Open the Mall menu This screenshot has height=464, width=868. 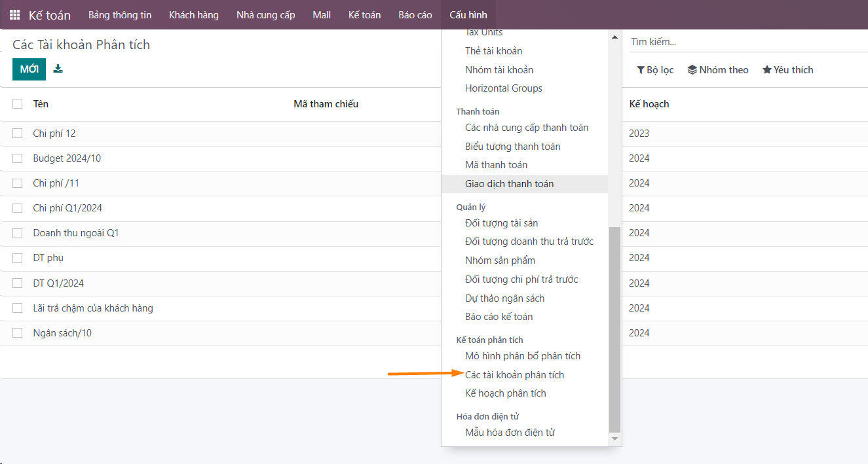coord(322,14)
